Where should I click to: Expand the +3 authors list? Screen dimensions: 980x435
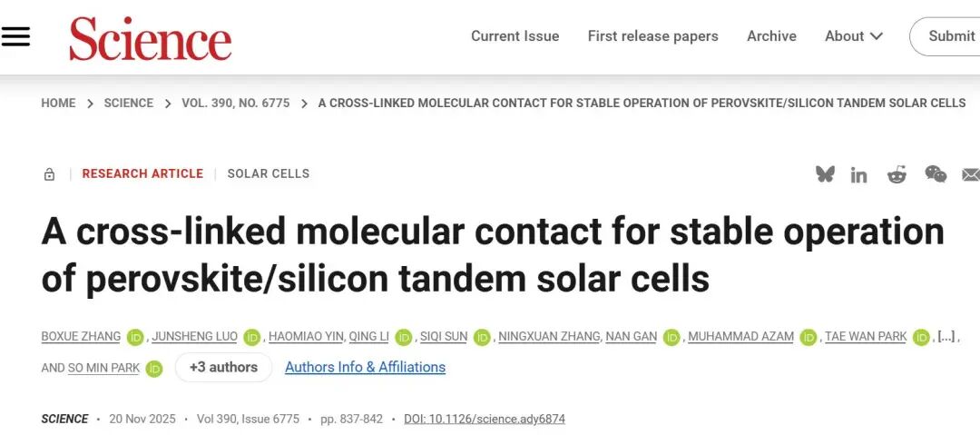(x=223, y=367)
